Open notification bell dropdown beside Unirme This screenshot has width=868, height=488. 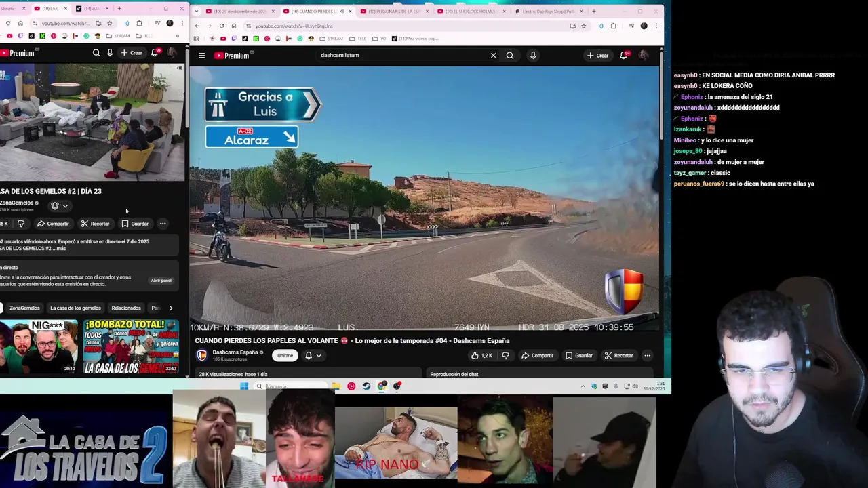coord(313,355)
